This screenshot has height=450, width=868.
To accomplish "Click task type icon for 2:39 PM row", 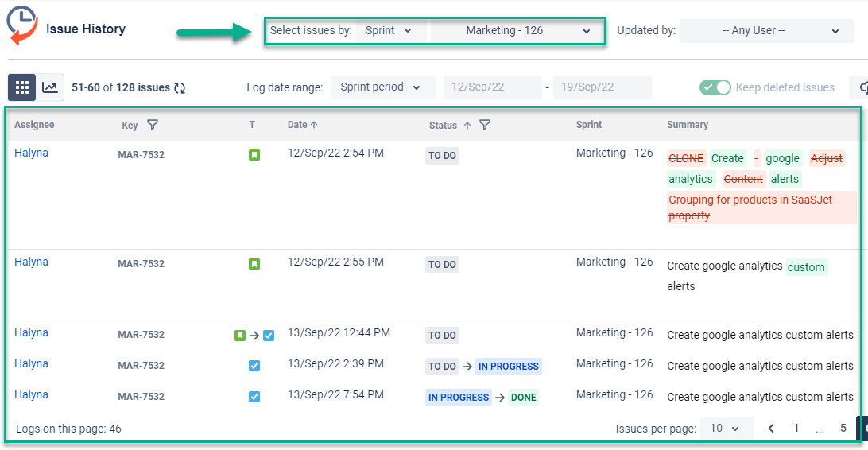I will point(254,366).
